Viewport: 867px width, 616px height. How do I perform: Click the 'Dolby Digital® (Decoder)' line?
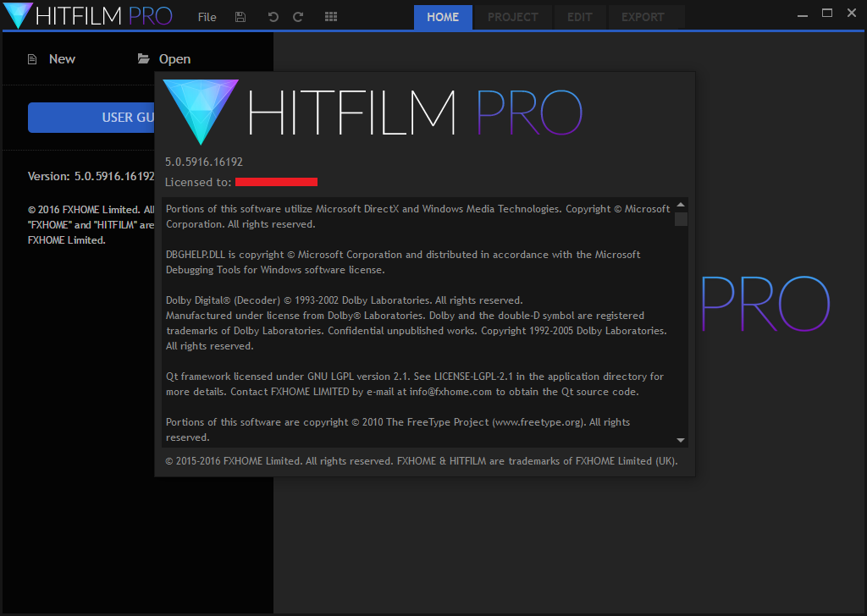(344, 300)
